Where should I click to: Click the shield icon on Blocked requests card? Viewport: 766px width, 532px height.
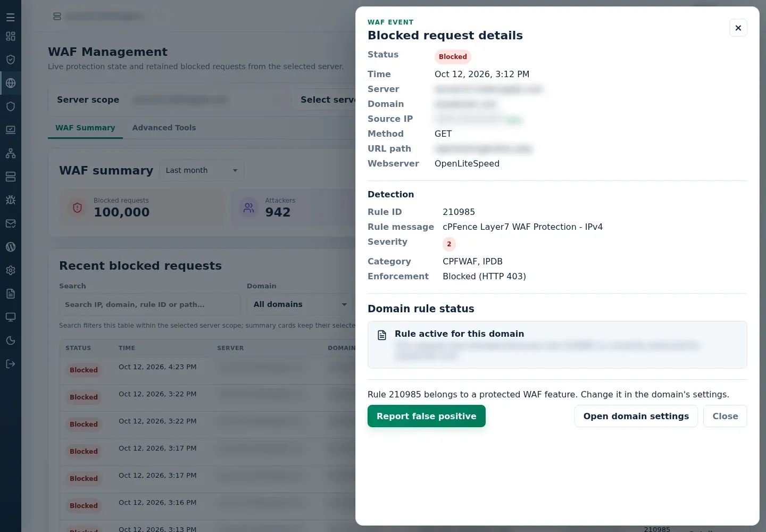point(78,207)
